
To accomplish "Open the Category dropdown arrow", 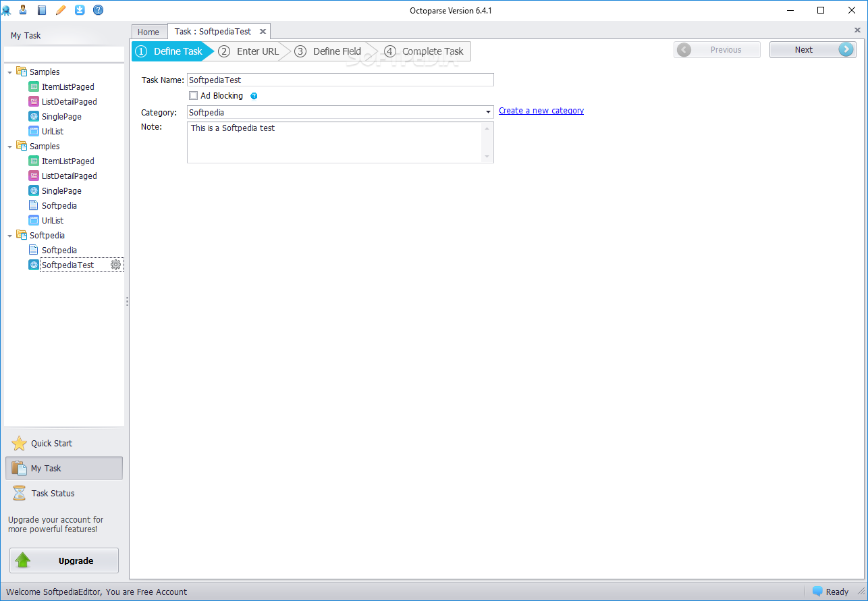I will click(x=488, y=112).
